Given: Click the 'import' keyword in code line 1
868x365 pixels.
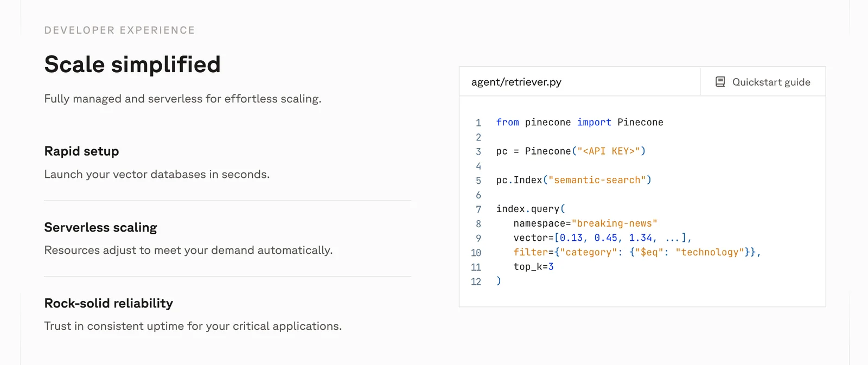Looking at the screenshot, I should (x=593, y=123).
